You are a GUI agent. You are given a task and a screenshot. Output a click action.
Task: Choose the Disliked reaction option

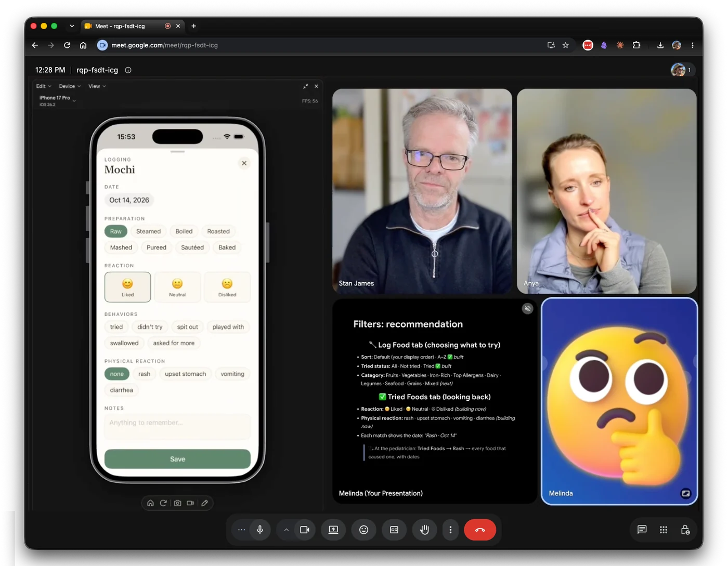coord(227,287)
